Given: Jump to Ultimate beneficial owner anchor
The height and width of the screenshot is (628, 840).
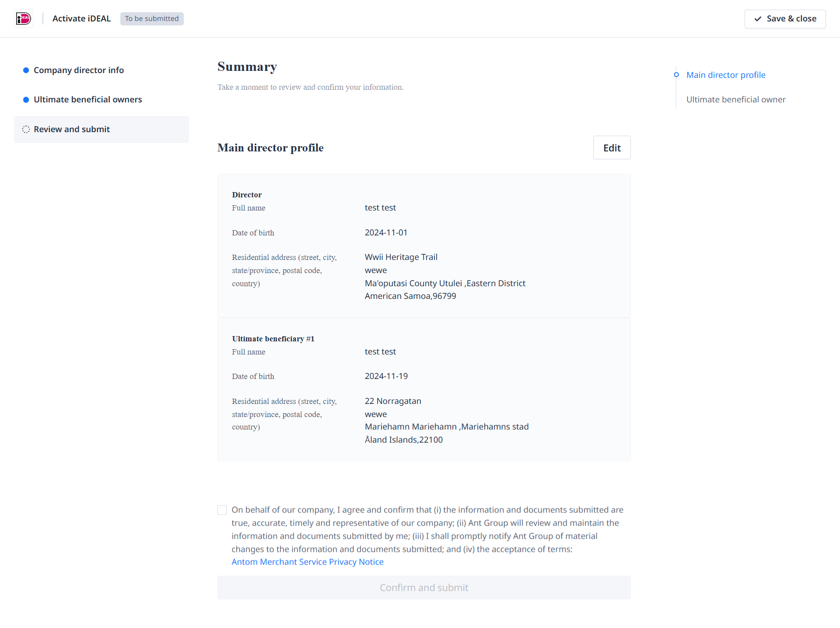Looking at the screenshot, I should pyautogui.click(x=735, y=100).
